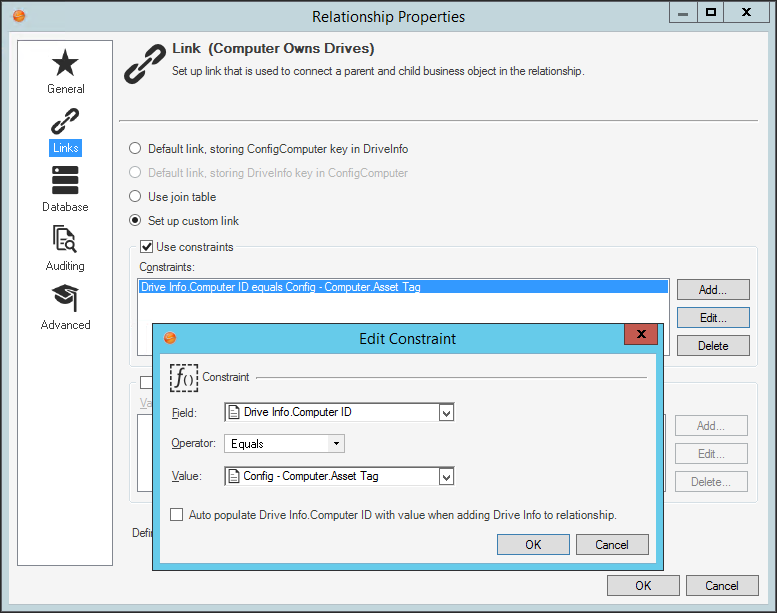Click Delete button for constraints
Screen dimensions: 777x613
click(x=713, y=345)
